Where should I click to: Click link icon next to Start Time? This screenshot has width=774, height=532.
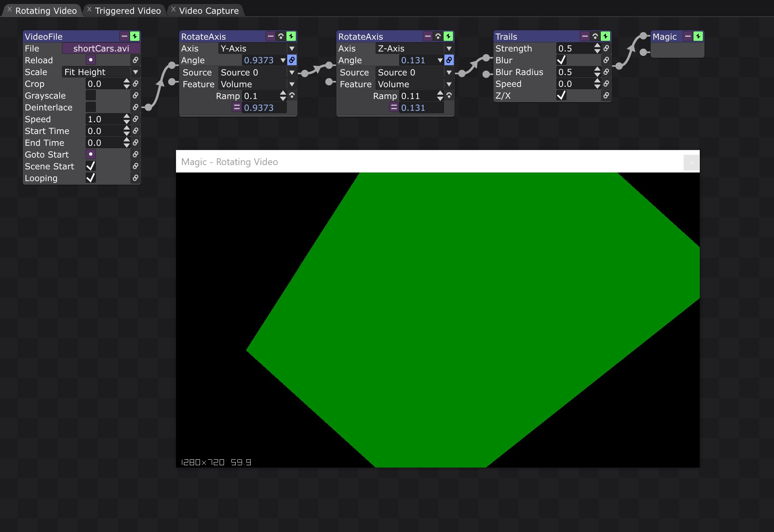135,131
